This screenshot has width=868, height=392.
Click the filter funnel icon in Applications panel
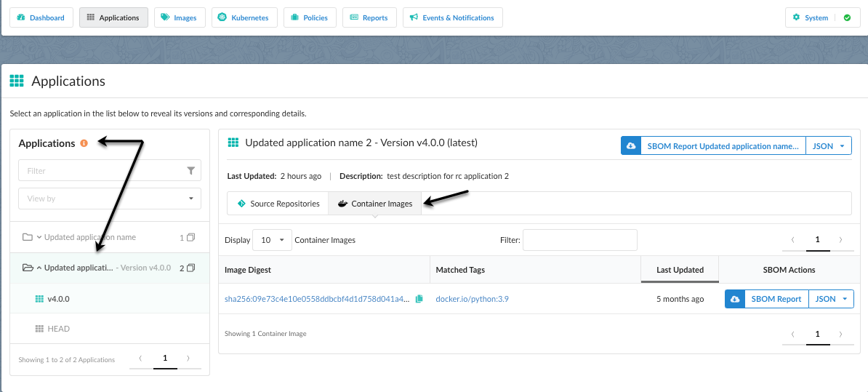pos(191,171)
